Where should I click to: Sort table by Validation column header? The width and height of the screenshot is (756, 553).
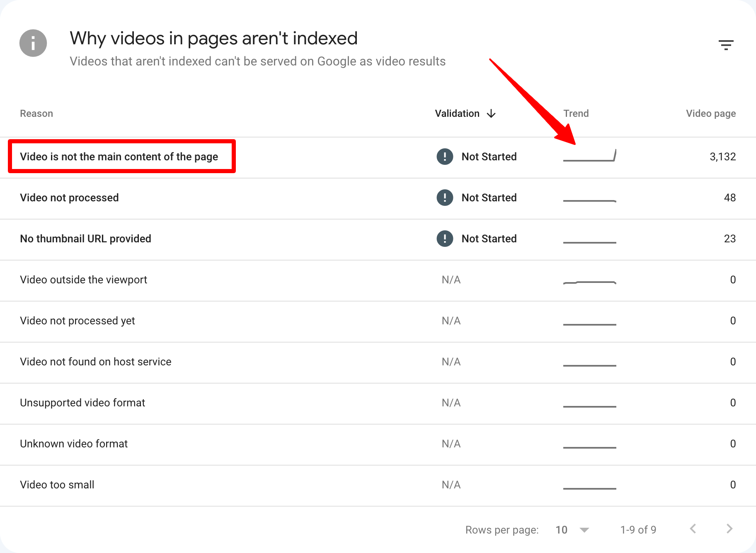(x=457, y=113)
